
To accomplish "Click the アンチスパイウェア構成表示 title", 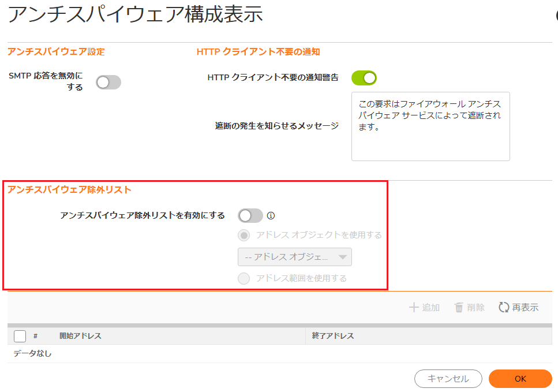I will pyautogui.click(x=135, y=14).
